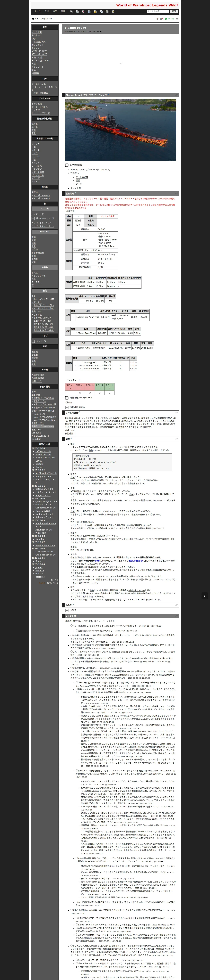Viewport: 210px width, 980px height.
Task: Select the comment radio dated 2024-11-05 12:01:20
Action: 72,658
